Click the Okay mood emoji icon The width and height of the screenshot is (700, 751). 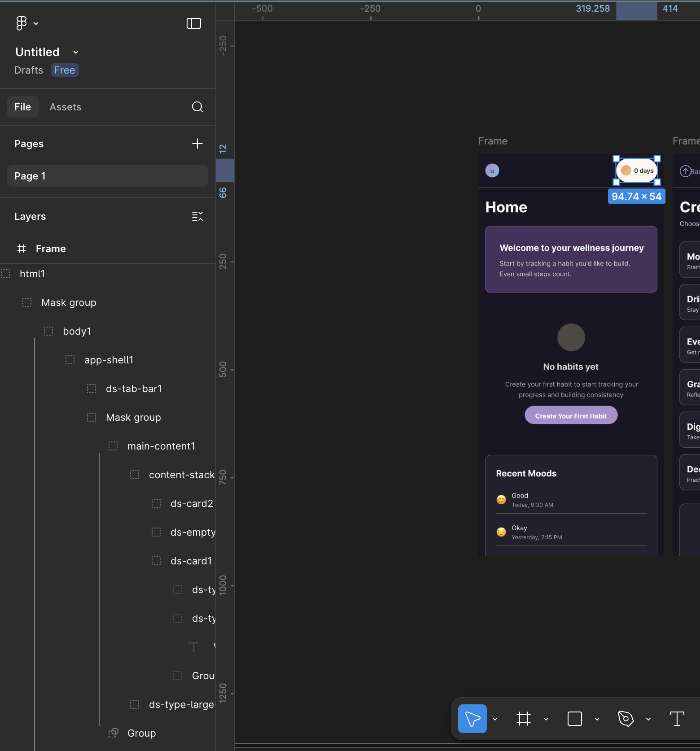click(x=501, y=532)
